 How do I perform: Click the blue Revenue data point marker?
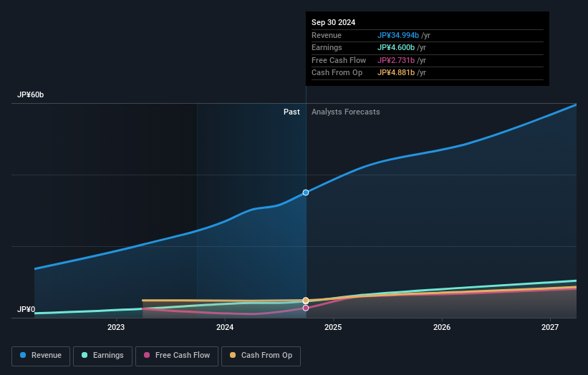pos(306,193)
